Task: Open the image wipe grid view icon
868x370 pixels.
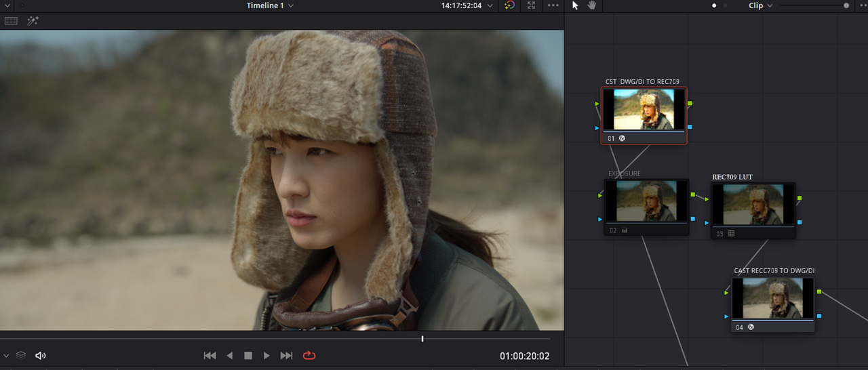Action: (x=11, y=21)
